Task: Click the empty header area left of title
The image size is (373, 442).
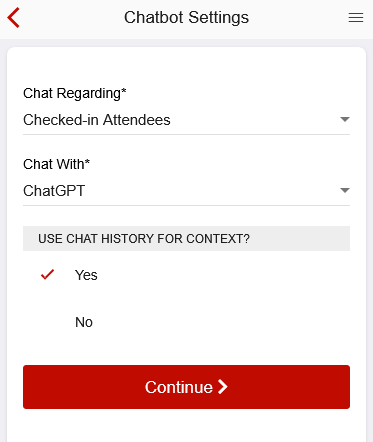Action: [x=72, y=18]
